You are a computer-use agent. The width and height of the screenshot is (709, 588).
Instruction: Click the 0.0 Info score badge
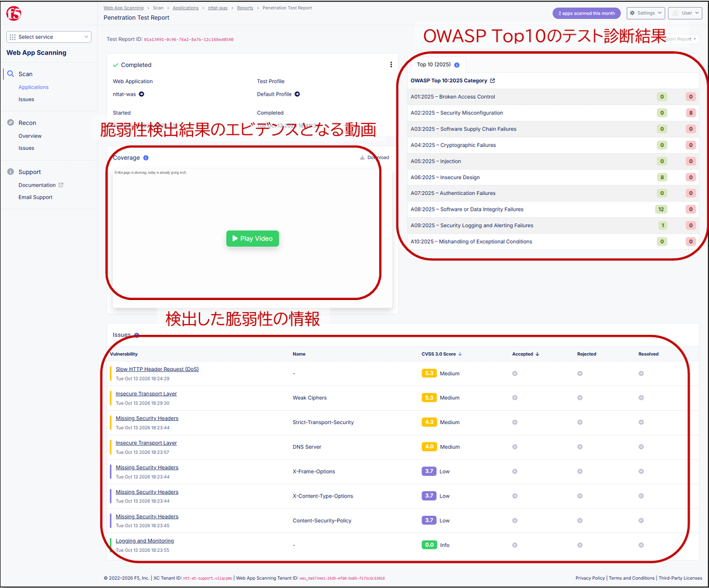[x=429, y=544]
